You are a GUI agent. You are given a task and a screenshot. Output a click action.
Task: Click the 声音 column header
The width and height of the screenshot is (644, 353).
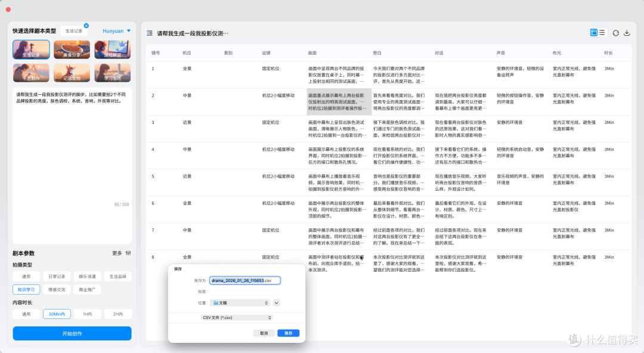pyautogui.click(x=501, y=53)
